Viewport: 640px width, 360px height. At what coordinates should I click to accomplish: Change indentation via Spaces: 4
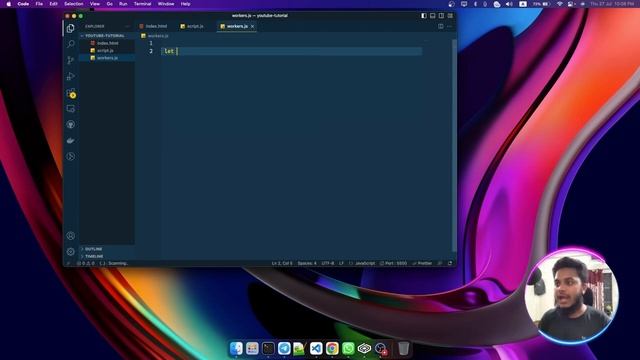click(x=307, y=263)
